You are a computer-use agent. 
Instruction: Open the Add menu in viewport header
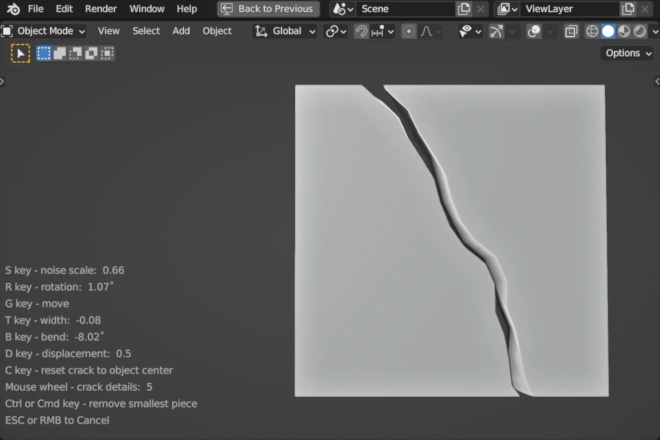tap(181, 31)
